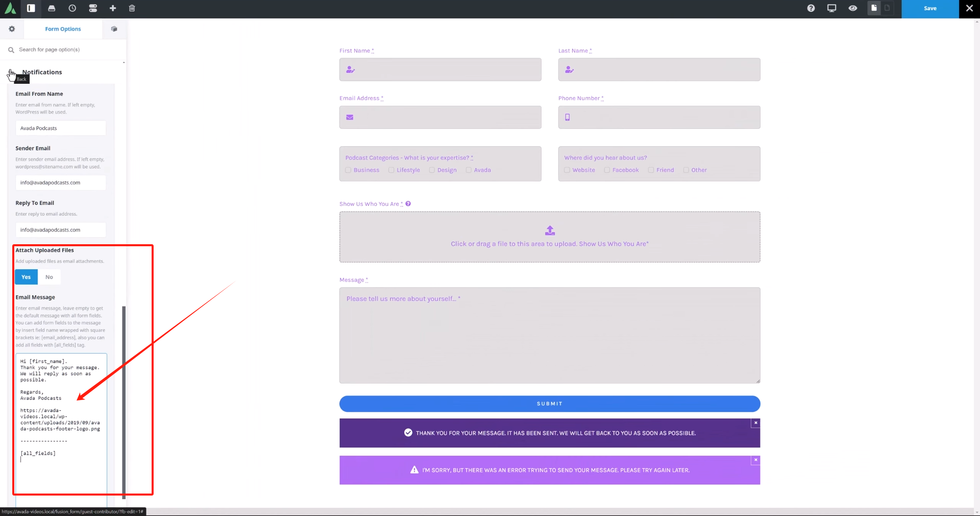Click the Avada logo icon
This screenshot has height=516, width=980.
10,8
